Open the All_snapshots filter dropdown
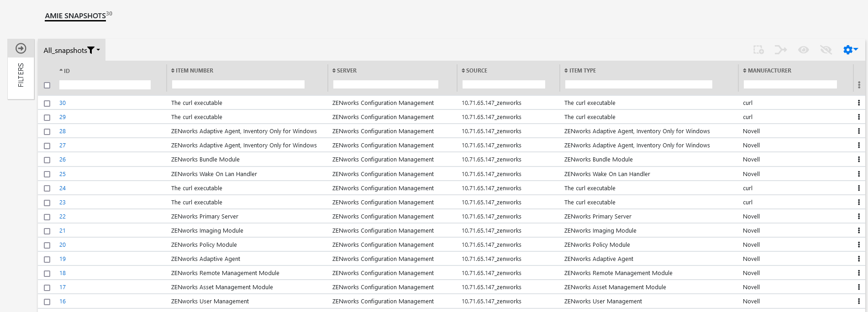 pos(72,50)
